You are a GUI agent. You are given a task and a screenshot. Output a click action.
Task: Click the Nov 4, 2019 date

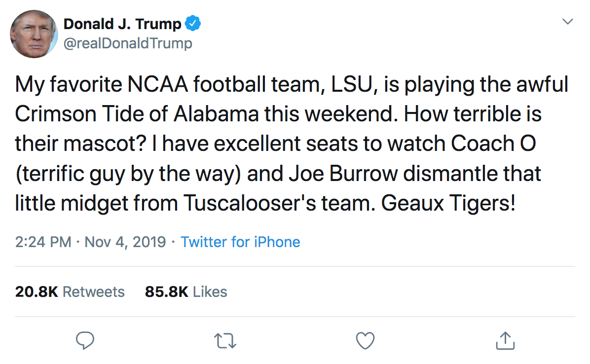[x=125, y=242]
